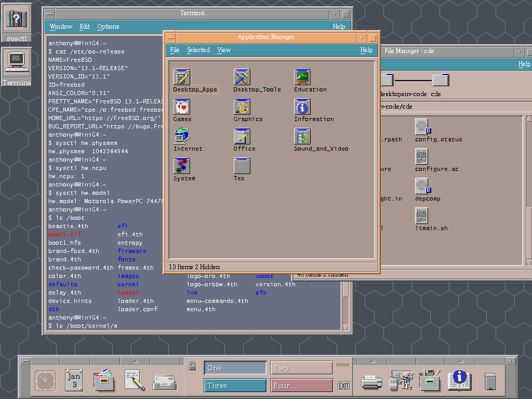This screenshot has width=532, height=399.
Task: Expand the subpanel arrow above the text editor icon
Action: point(135,361)
